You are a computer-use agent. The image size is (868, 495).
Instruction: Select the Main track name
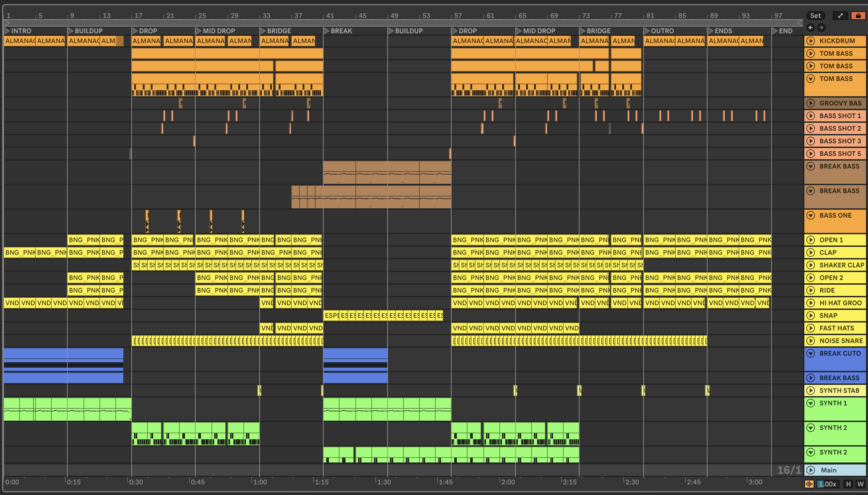pyautogui.click(x=829, y=470)
